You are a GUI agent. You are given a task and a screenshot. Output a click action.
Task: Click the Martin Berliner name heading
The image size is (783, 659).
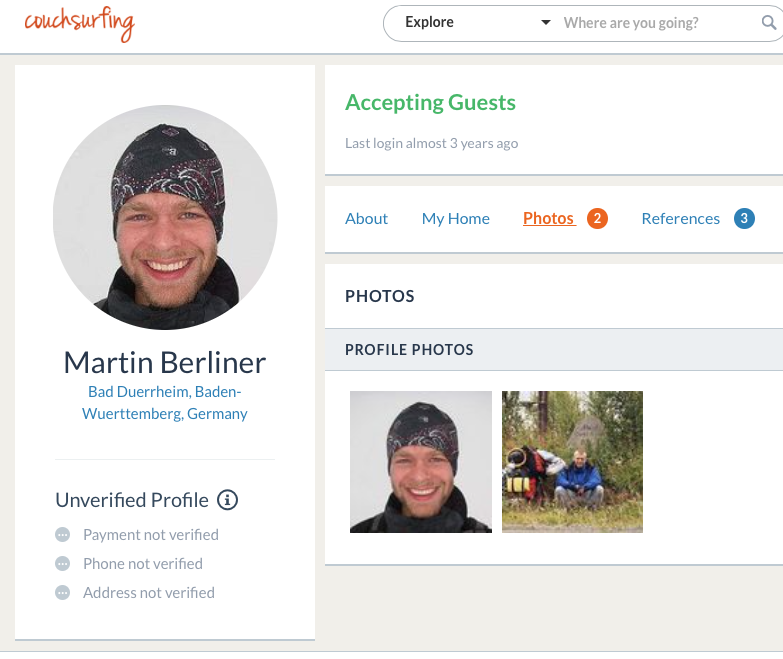coord(165,362)
